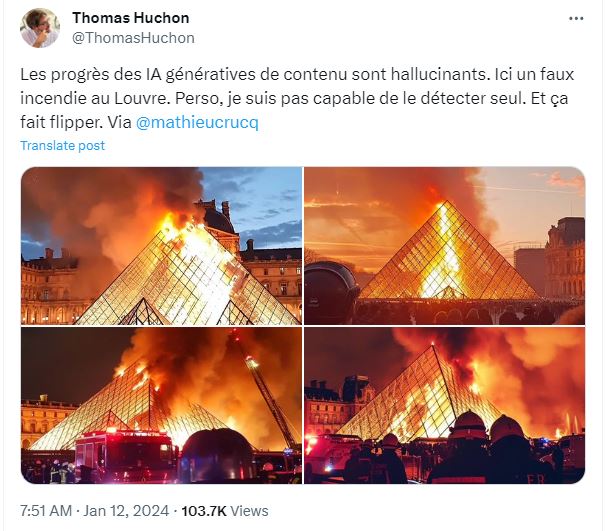Screen dimensions: 606x531
Task: Open the top-right sunset pyramid fire image
Action: click(x=444, y=246)
